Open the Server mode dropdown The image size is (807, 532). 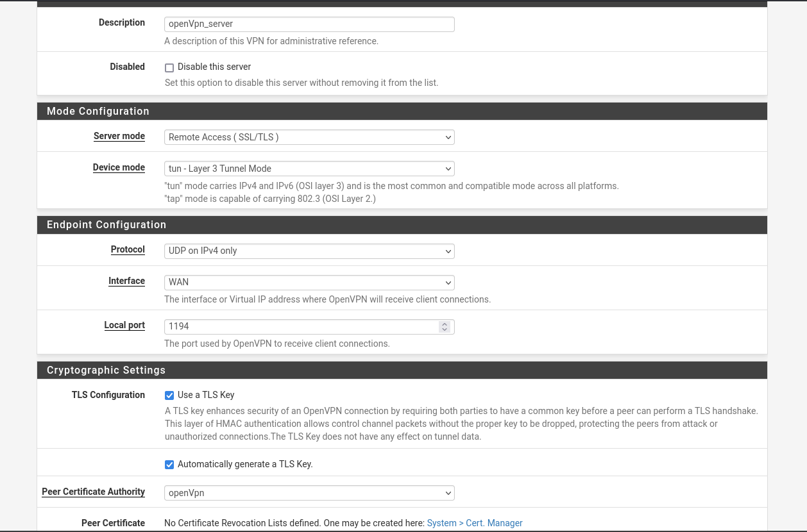pyautogui.click(x=309, y=137)
